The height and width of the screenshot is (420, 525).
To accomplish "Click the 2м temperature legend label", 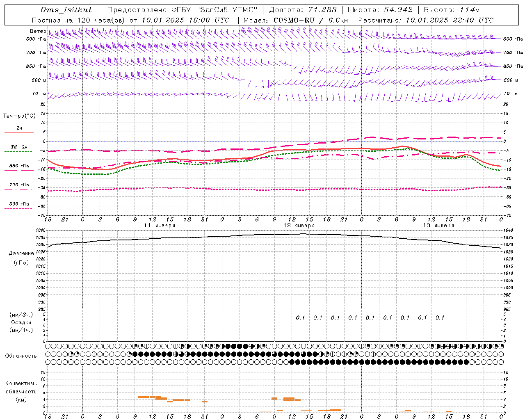I will point(19,128).
